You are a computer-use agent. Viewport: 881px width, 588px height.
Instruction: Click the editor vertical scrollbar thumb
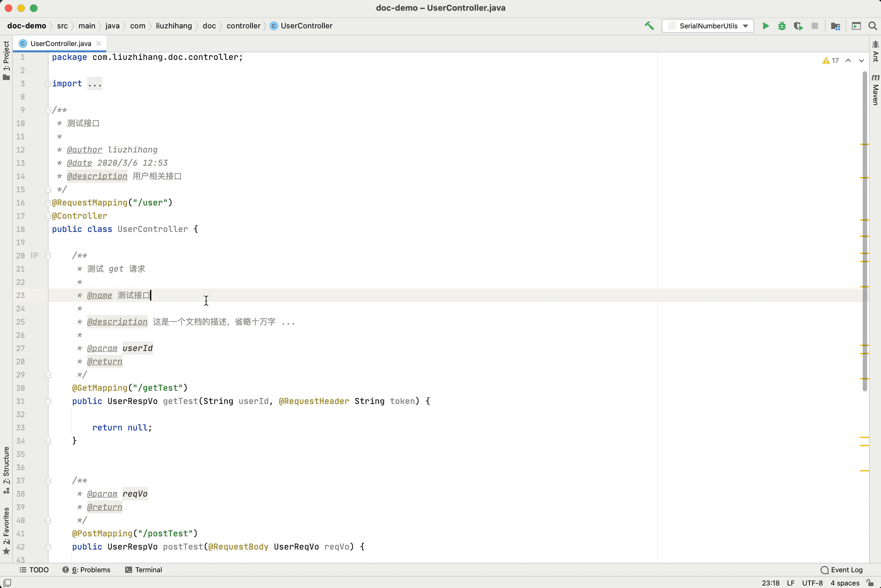click(865, 231)
